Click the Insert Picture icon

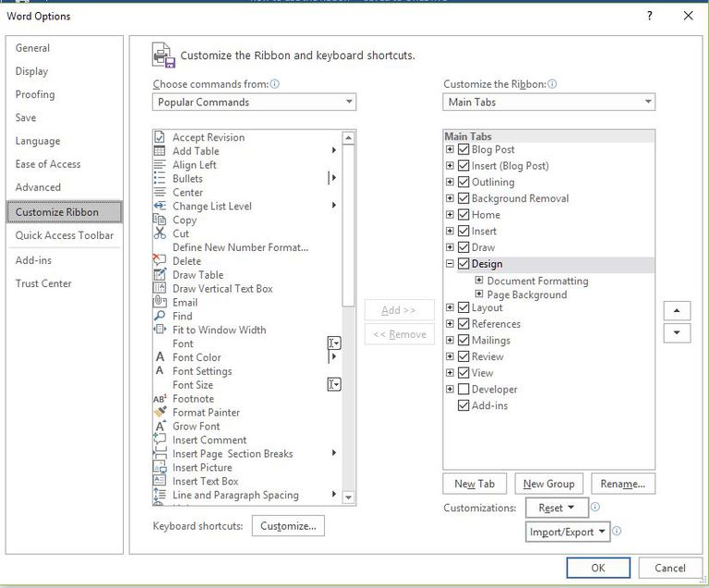(160, 467)
